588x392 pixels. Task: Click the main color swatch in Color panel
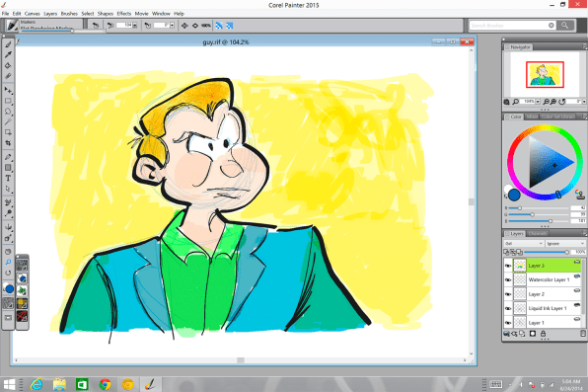[x=514, y=195]
